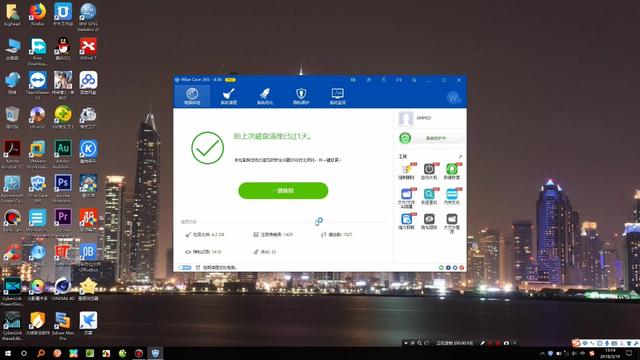640x360 pixels.
Task: Open the orange search icon on taskbar
Action: pyautogui.click(x=41, y=353)
